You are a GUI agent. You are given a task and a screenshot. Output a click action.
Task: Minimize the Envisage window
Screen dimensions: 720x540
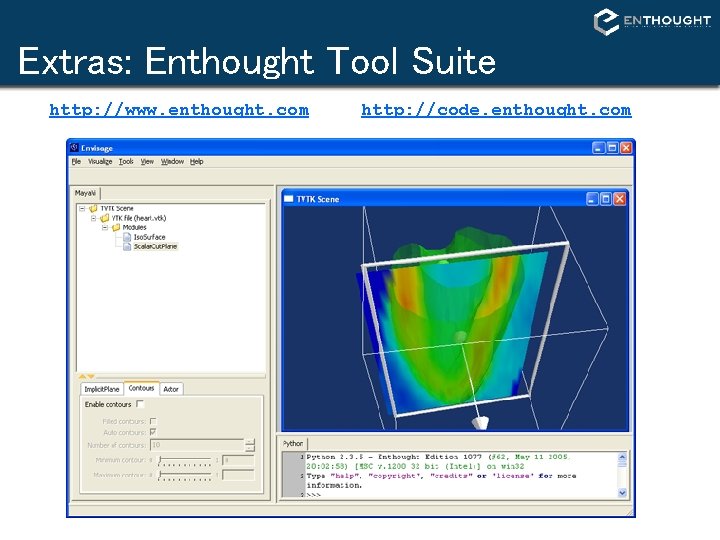click(598, 148)
